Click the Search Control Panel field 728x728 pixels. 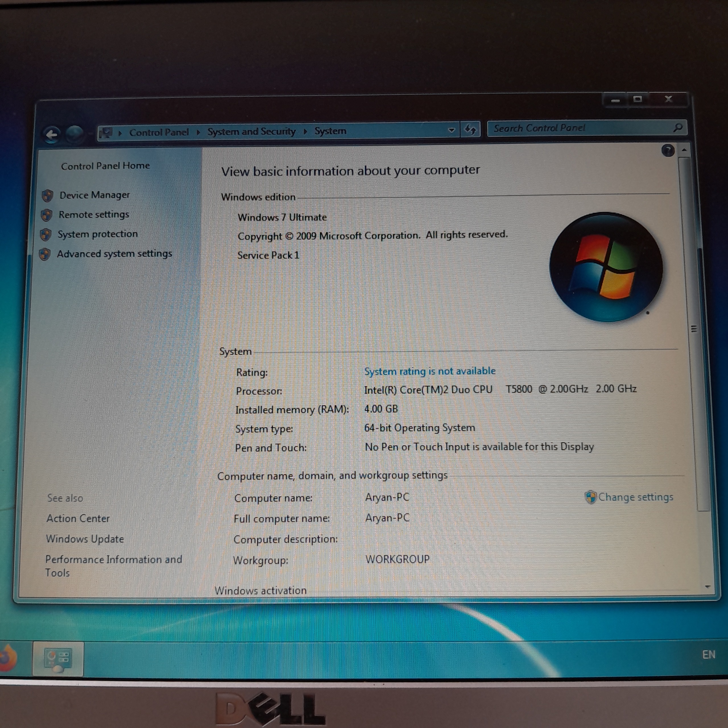coord(587,128)
